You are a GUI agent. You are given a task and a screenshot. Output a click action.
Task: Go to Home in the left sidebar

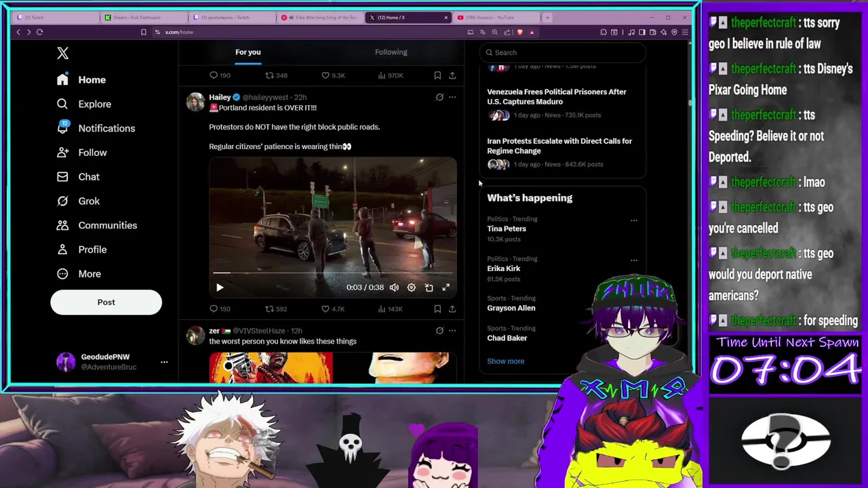(81, 80)
